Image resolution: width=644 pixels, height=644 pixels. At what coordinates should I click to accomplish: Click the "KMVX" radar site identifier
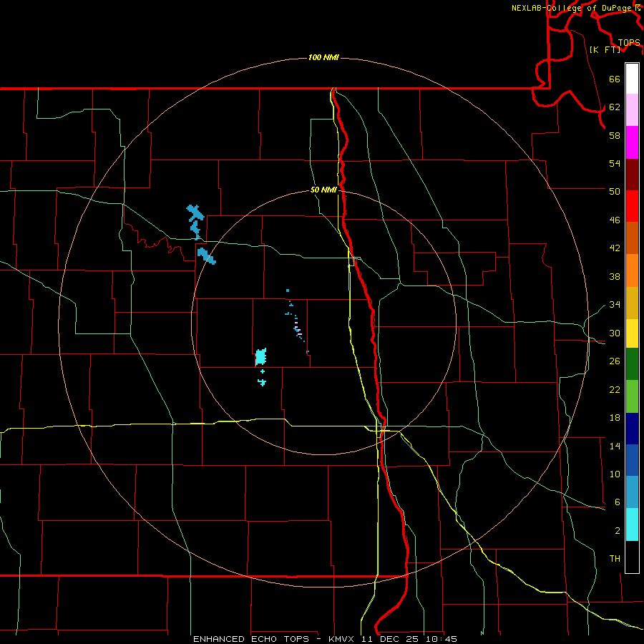(x=341, y=639)
